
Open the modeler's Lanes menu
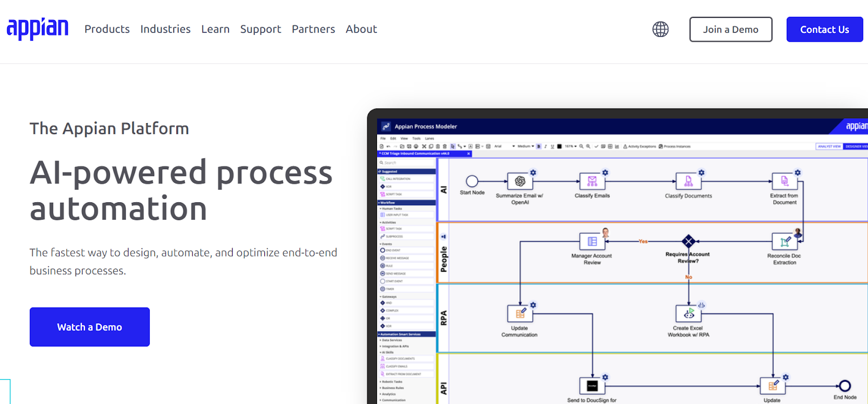pyautogui.click(x=430, y=138)
